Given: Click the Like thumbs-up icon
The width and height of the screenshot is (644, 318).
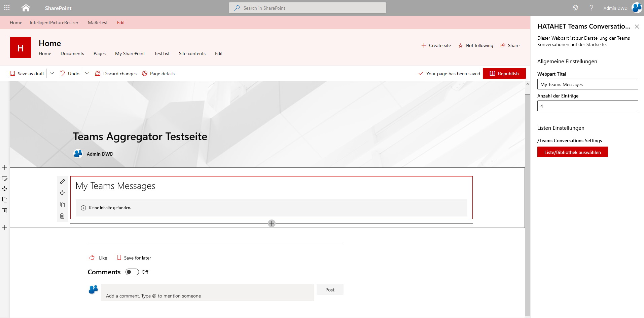Looking at the screenshot, I should (92, 257).
